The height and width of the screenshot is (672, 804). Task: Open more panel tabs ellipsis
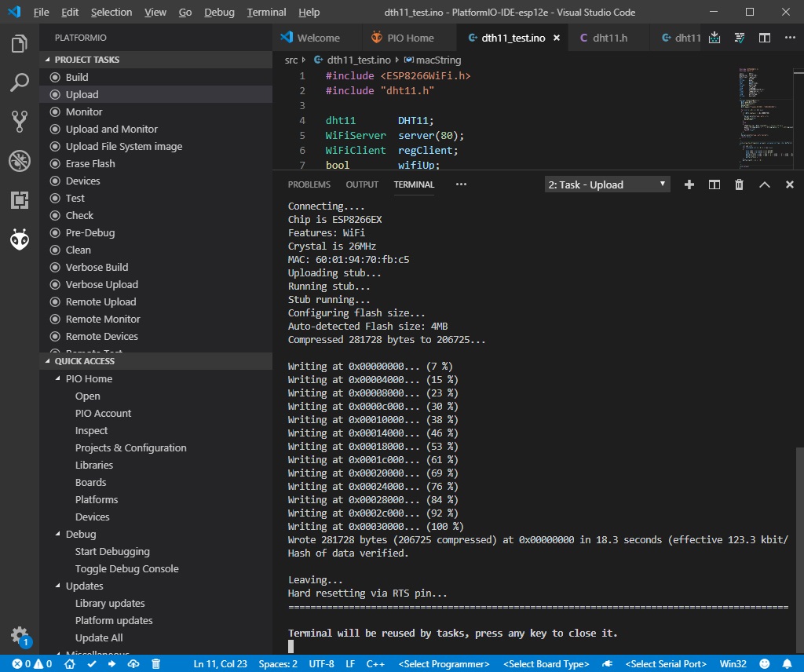(461, 184)
